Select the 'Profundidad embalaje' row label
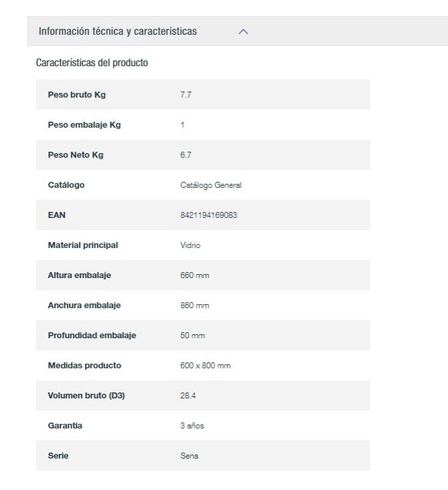 click(92, 336)
